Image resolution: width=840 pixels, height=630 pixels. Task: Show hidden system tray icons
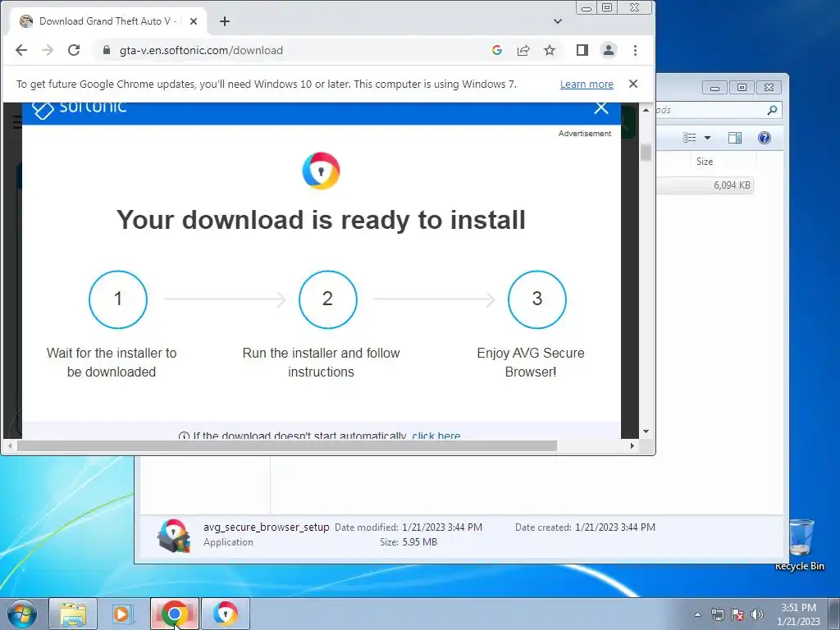(697, 614)
